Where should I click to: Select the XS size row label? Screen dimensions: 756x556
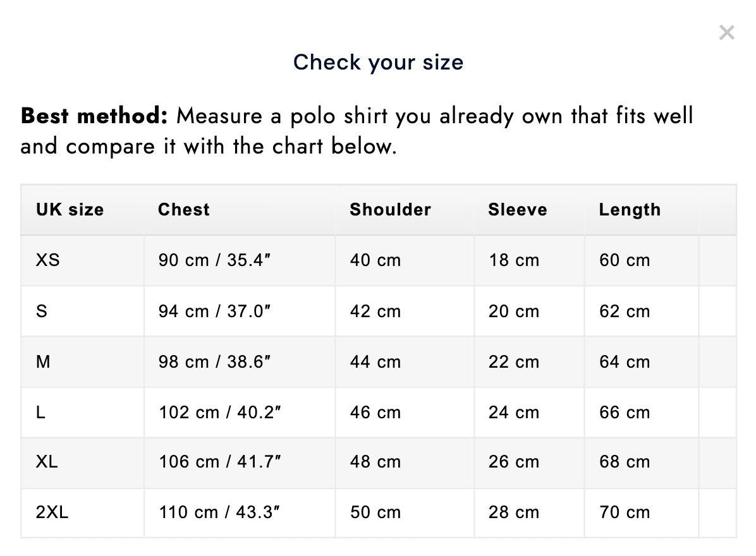point(48,260)
